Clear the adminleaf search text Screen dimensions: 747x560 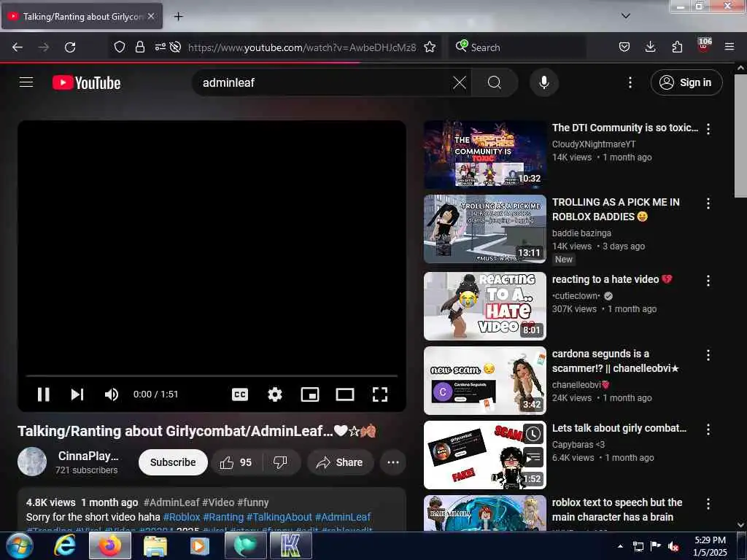(460, 83)
